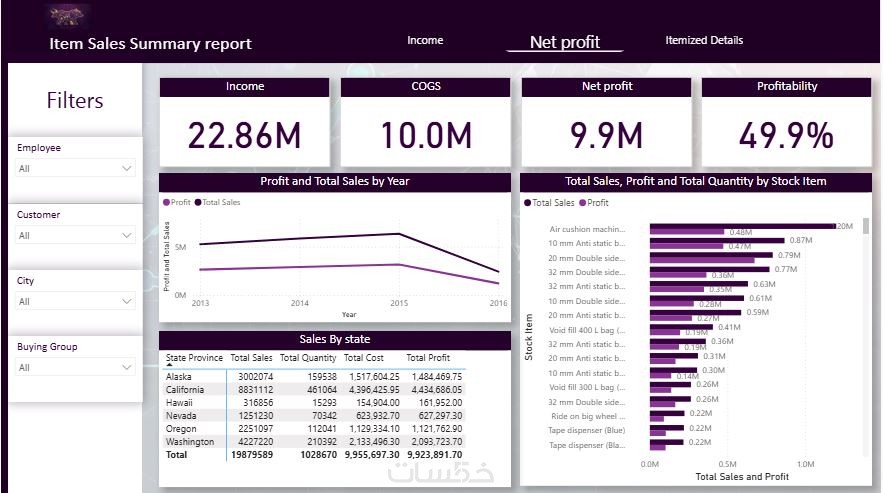This screenshot has height=493, width=883.
Task: Click sort arrow under State Province column
Action: point(169,365)
